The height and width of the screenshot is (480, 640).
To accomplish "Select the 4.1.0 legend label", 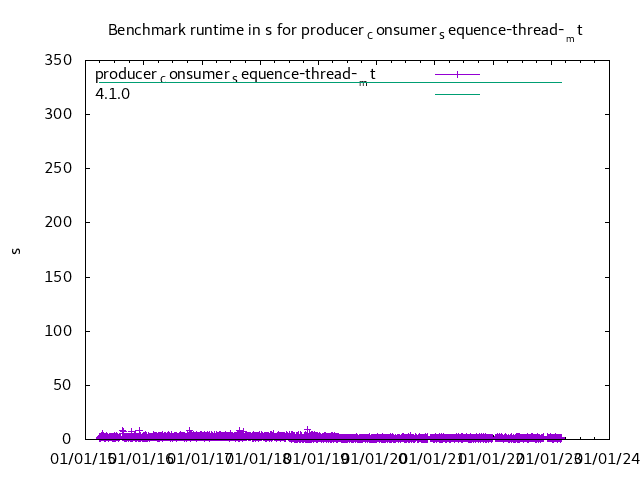I will (115, 94).
